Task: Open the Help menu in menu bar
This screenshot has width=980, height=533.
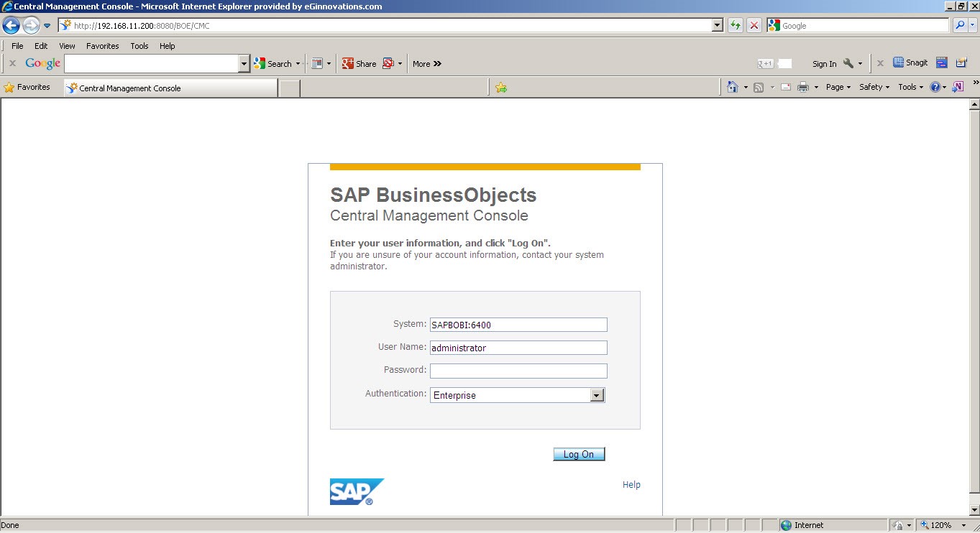Action: point(168,45)
